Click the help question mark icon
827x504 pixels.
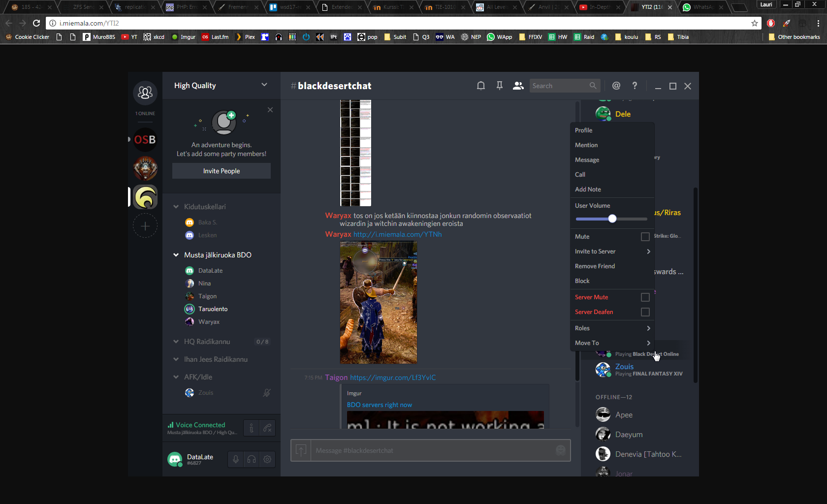tap(635, 86)
